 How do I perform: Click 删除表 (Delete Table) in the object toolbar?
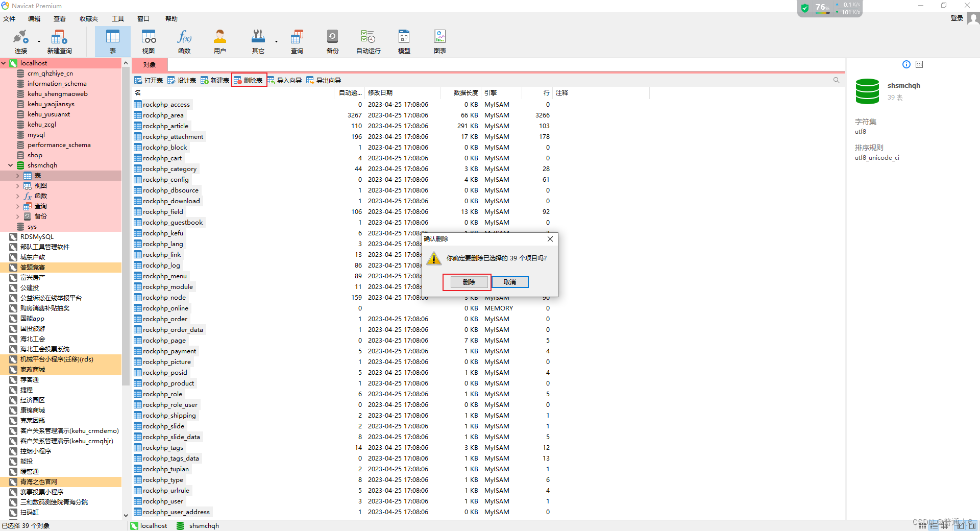point(249,80)
